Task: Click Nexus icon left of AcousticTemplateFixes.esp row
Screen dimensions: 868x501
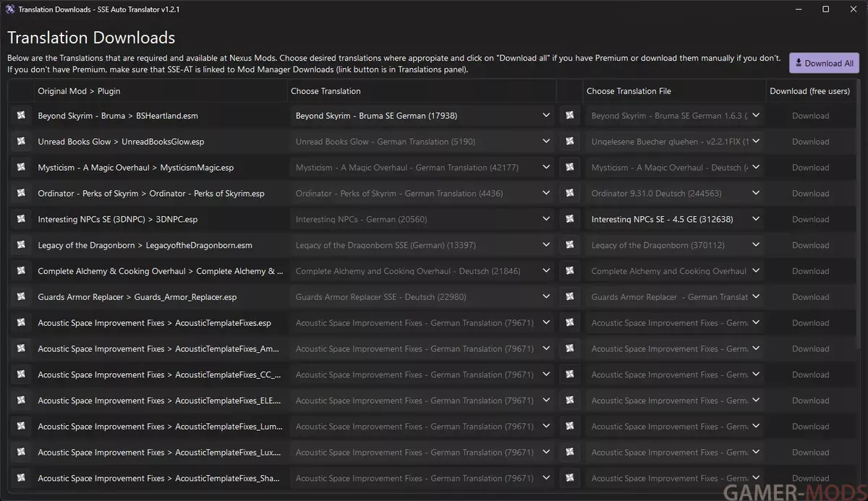Action: 21,323
